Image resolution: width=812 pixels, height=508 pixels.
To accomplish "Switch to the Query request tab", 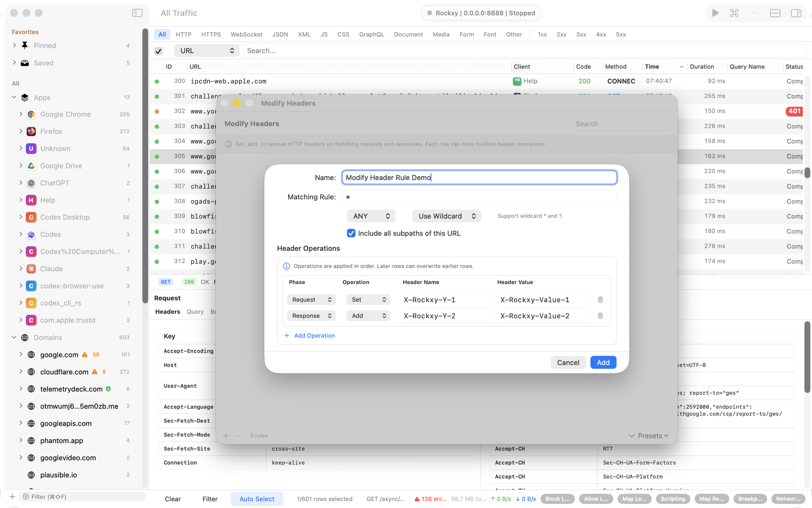I will [x=195, y=312].
